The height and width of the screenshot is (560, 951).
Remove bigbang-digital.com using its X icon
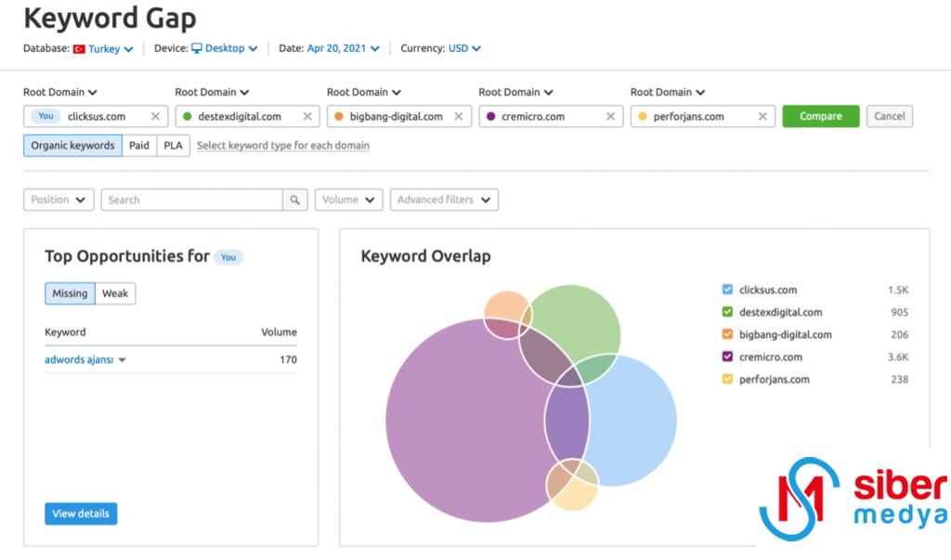(459, 116)
